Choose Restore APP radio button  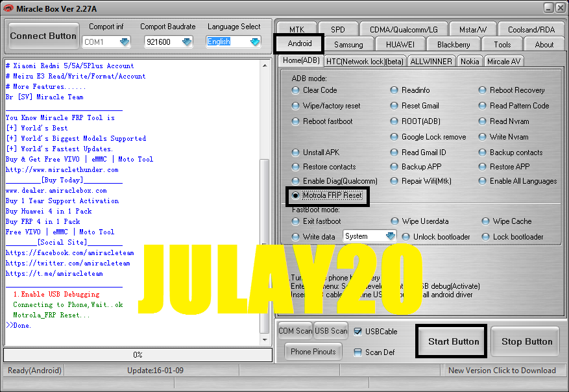tap(482, 167)
